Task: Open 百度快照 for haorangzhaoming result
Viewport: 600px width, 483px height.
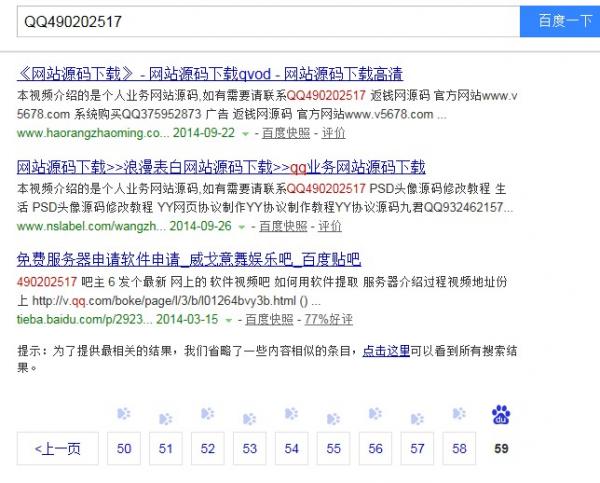Action: [x=286, y=133]
